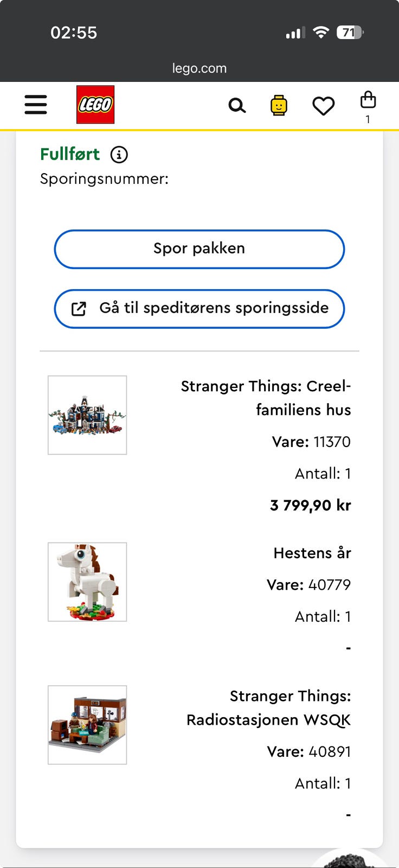
Task: Tap the Creel-familiens hus product thumbnail
Action: [87, 415]
